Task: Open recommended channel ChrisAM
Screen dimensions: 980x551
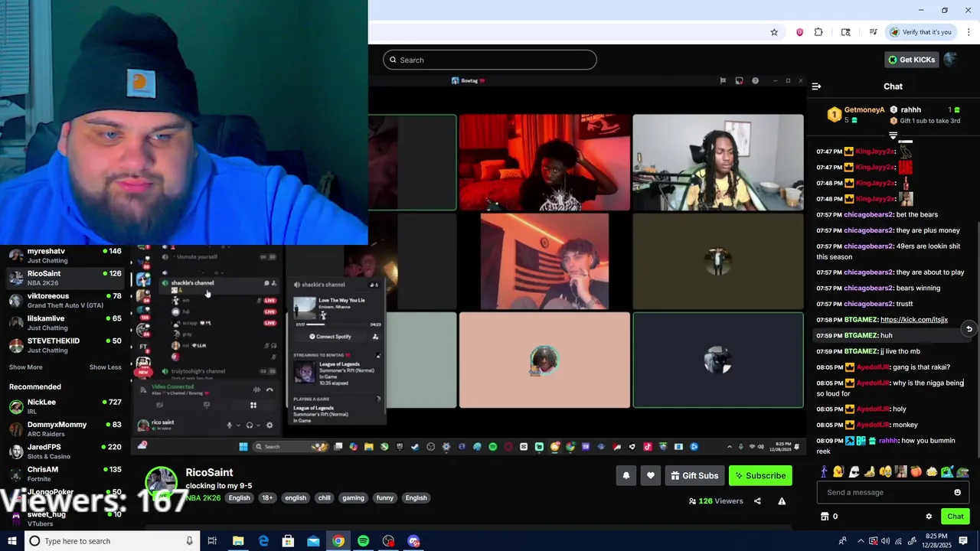Action: pos(65,474)
